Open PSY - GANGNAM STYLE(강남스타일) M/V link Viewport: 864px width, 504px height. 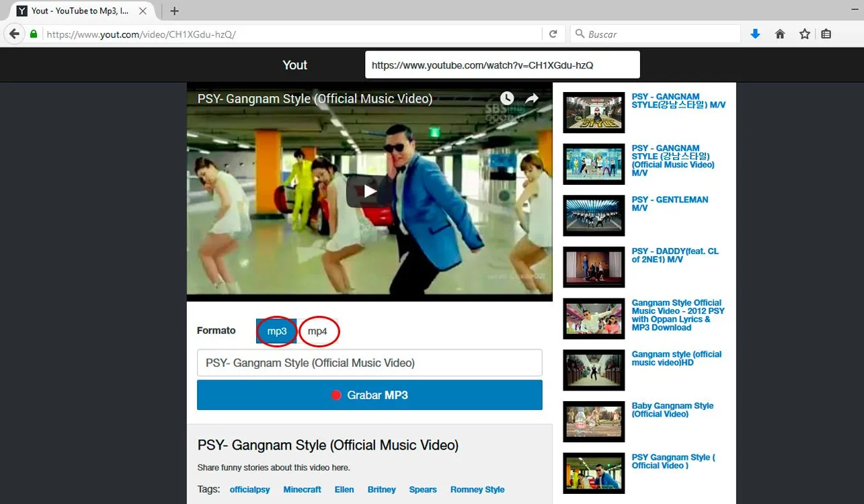tap(678, 101)
